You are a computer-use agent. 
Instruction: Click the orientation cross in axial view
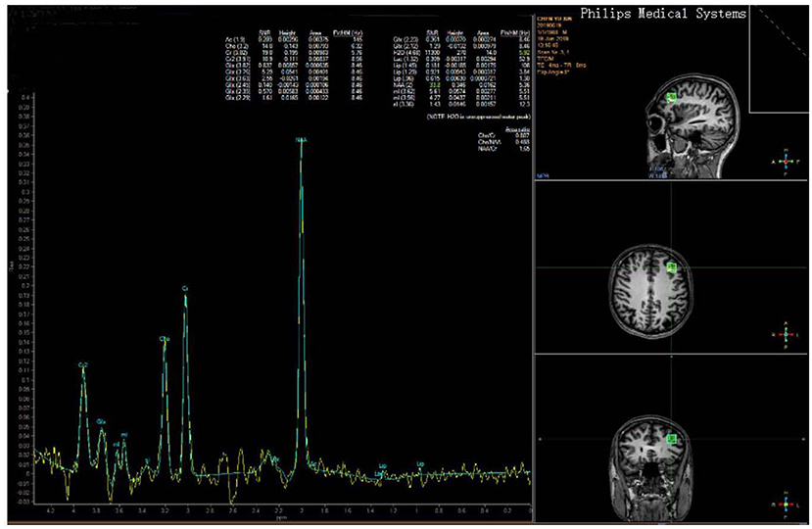[786, 335]
